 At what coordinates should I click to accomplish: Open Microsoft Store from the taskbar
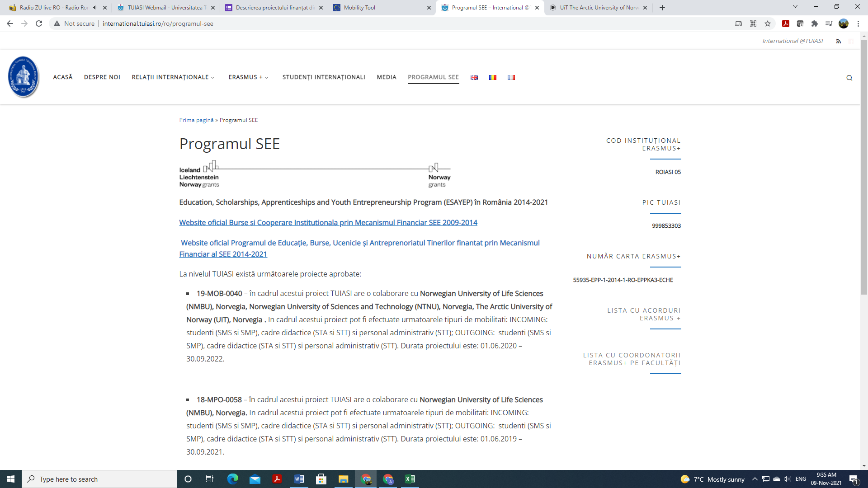pos(321,479)
